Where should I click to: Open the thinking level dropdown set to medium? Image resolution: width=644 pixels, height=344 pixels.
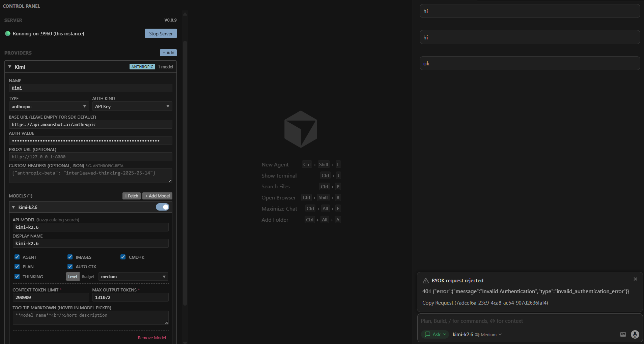click(x=133, y=277)
